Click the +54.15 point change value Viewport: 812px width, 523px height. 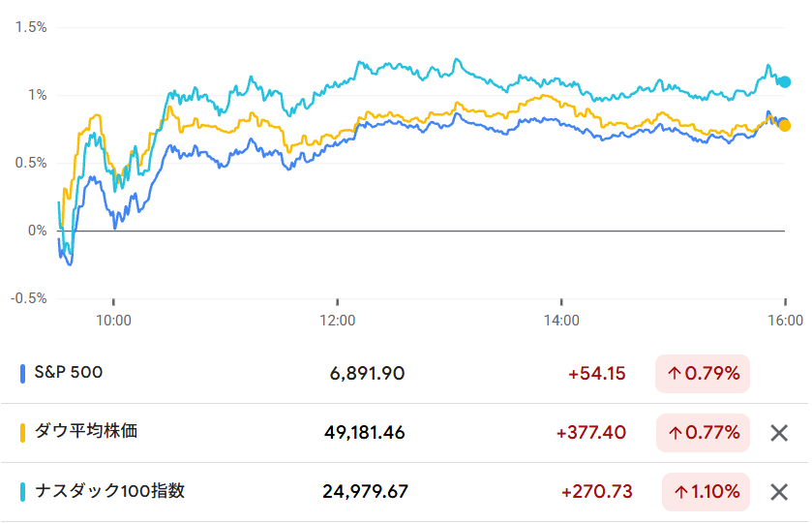(597, 374)
